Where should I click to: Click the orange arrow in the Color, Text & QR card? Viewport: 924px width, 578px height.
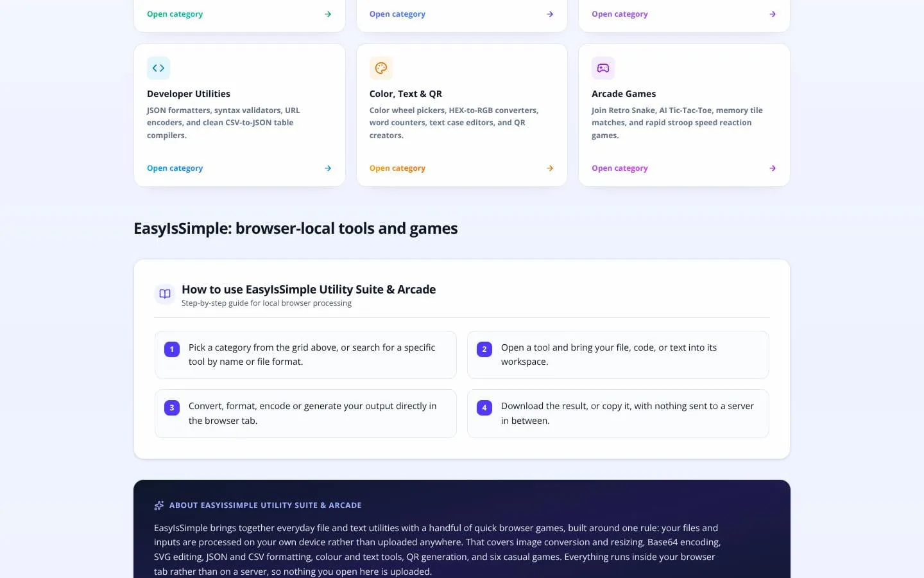click(x=550, y=168)
